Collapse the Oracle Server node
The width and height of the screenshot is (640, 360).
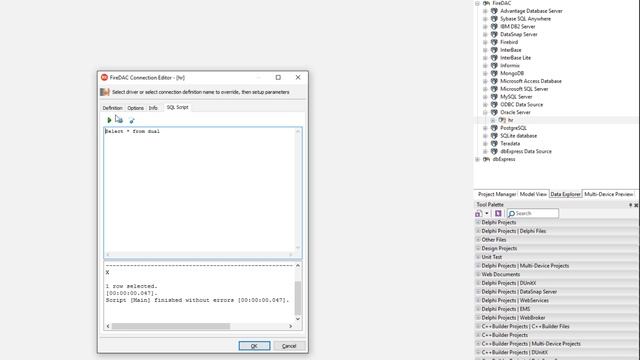[485, 112]
